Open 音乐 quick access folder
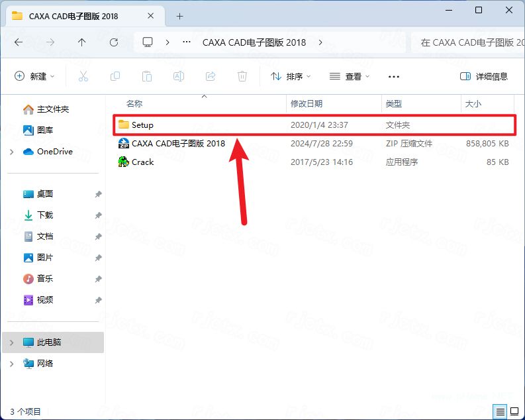 (x=38, y=278)
